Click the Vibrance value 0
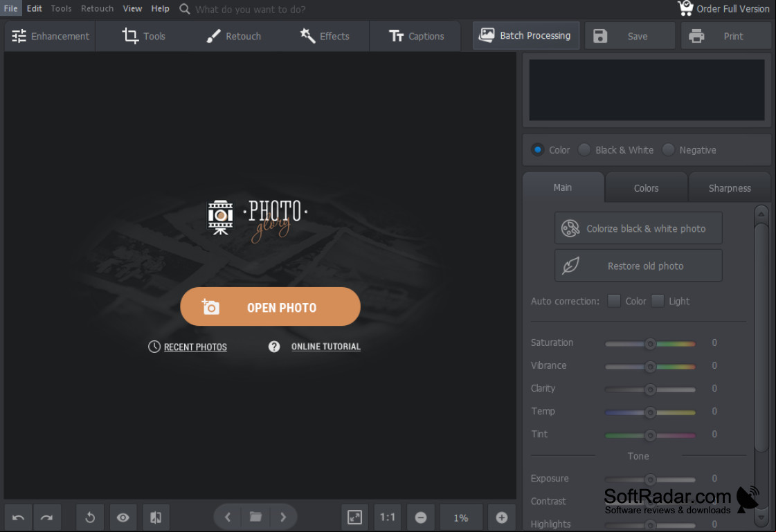Image resolution: width=776 pixels, height=532 pixels. click(714, 365)
